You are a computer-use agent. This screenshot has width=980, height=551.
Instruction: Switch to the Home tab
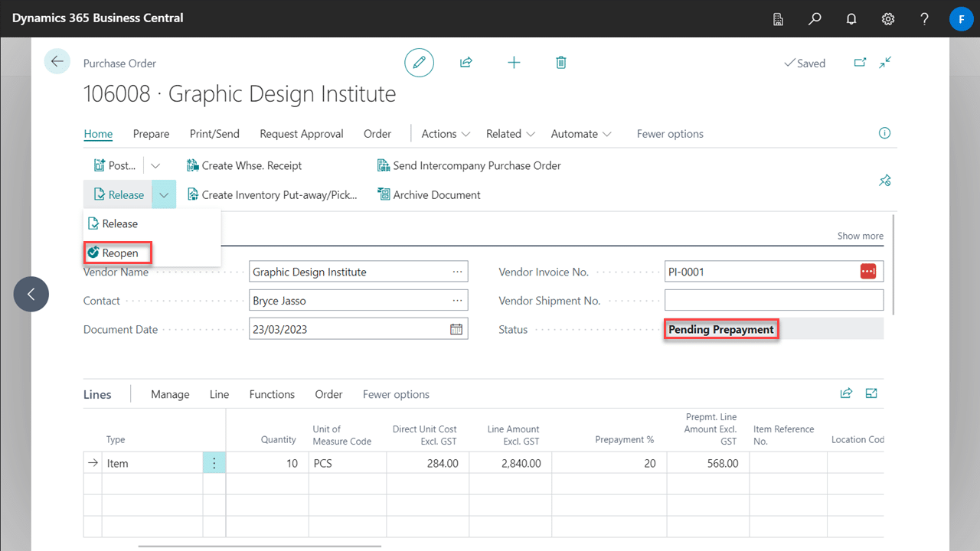click(x=98, y=133)
